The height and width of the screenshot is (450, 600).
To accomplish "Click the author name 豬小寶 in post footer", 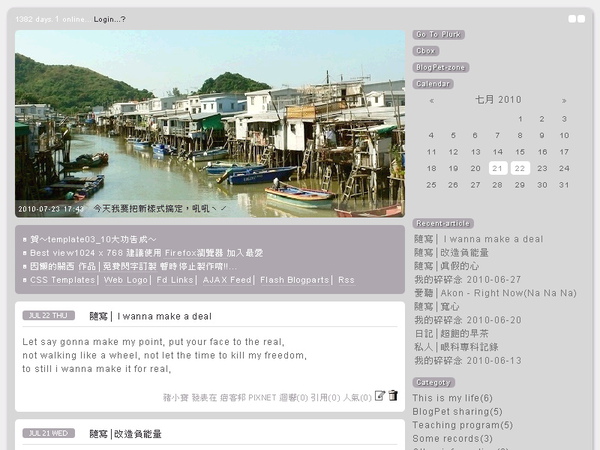I will [x=176, y=398].
